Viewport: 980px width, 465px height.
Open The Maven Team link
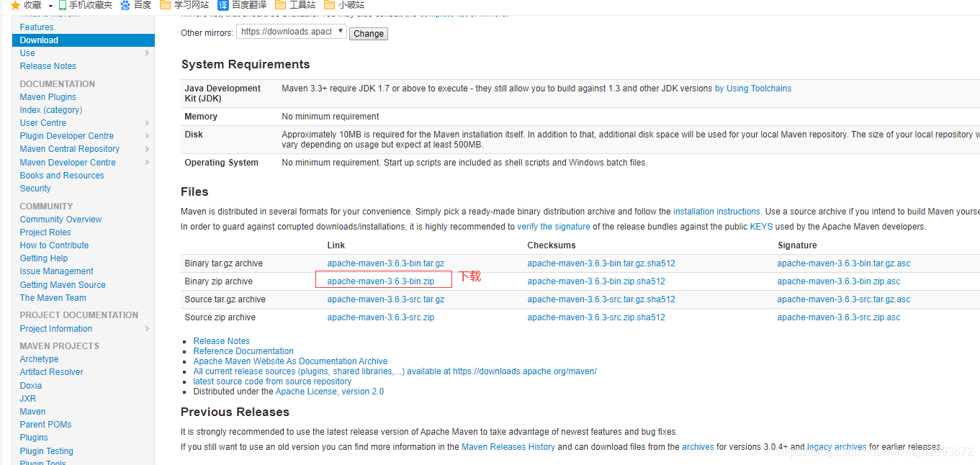(53, 298)
